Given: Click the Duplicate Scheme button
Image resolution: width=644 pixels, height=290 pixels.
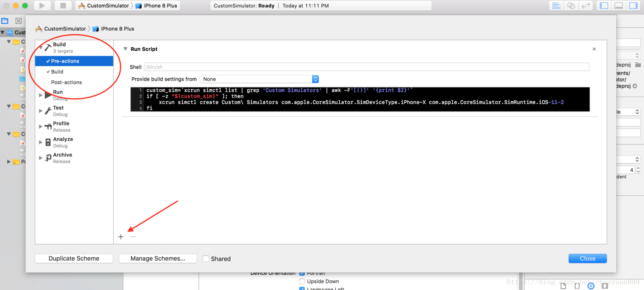Looking at the screenshot, I should (x=74, y=259).
